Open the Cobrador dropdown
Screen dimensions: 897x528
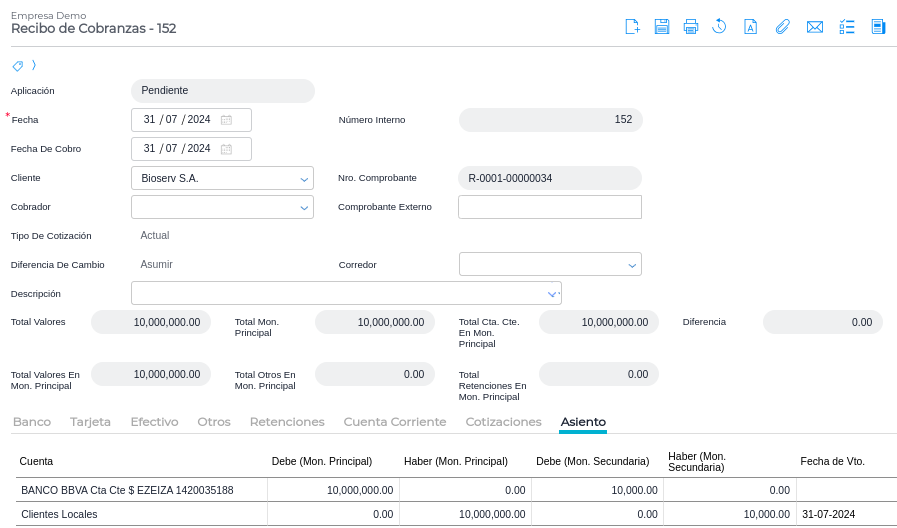click(304, 208)
